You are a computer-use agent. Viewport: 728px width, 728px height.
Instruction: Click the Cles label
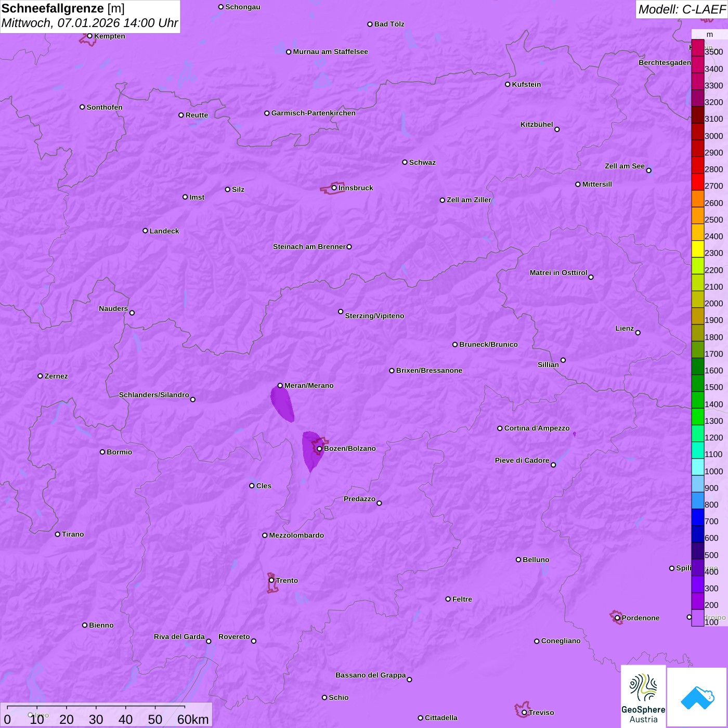[x=264, y=486]
